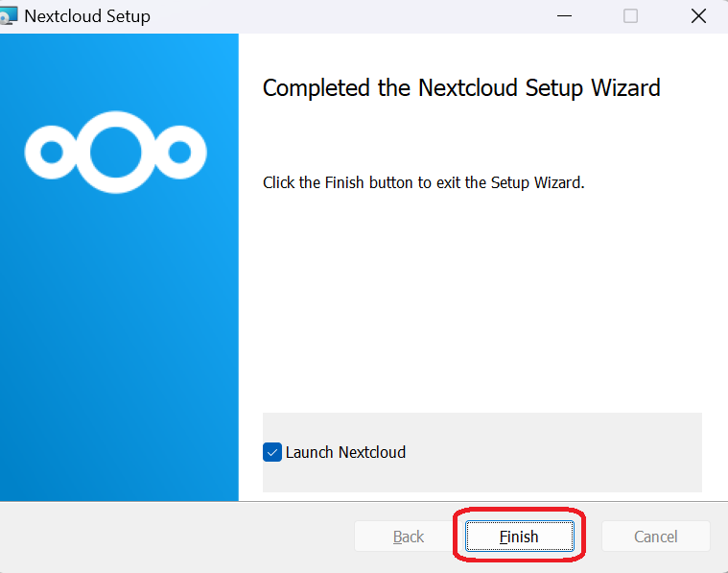Click the Launch Nextcloud label text

(x=345, y=452)
